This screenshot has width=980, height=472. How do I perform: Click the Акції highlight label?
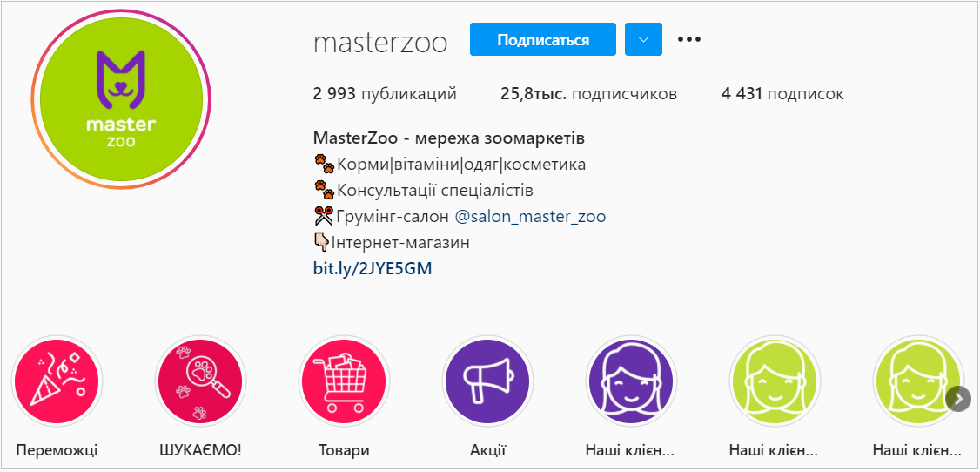(487, 450)
